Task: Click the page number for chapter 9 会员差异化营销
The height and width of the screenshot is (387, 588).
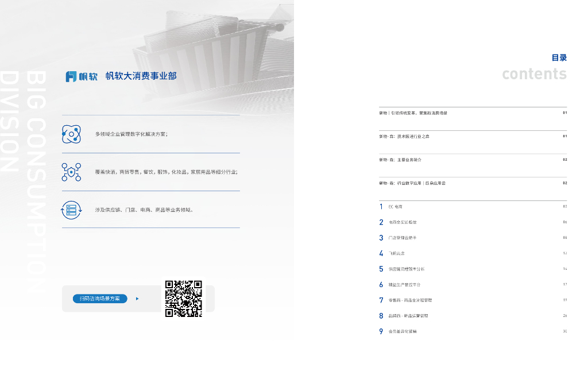Action: (x=565, y=331)
